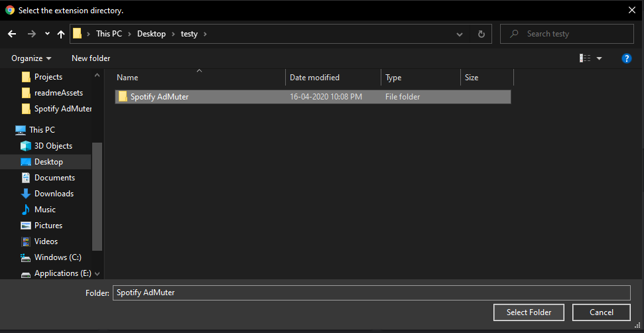
Task: Change view layout icon
Action: (x=585, y=58)
